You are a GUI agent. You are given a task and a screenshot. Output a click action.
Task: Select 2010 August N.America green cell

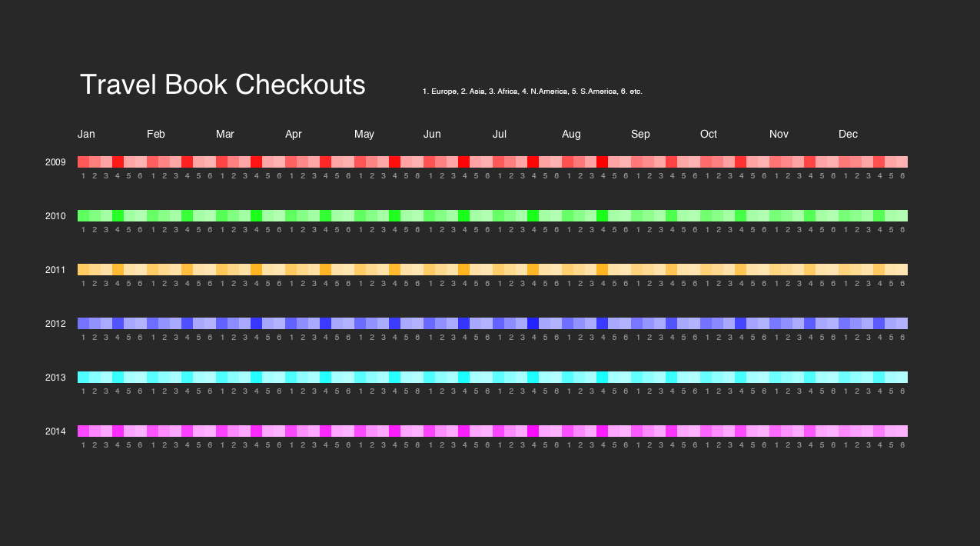point(602,216)
